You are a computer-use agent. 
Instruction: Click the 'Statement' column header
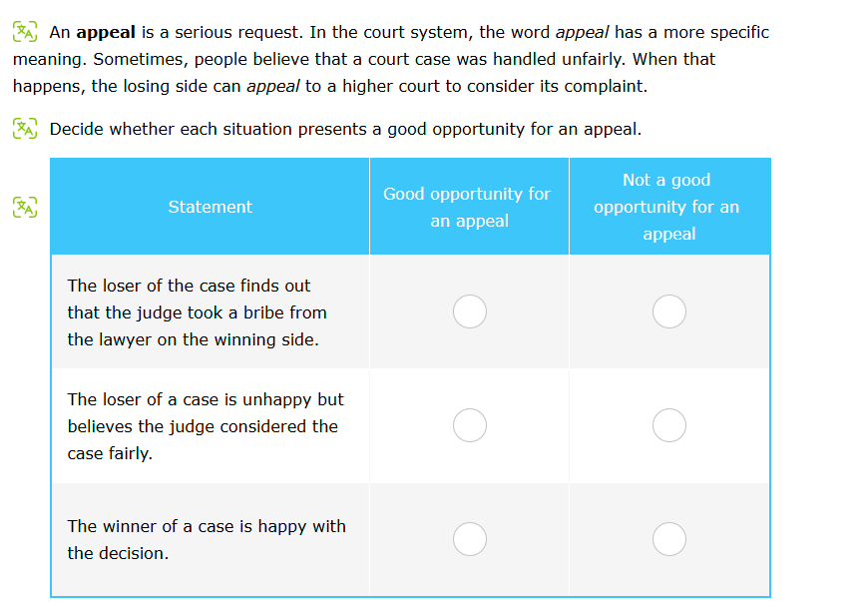point(210,207)
